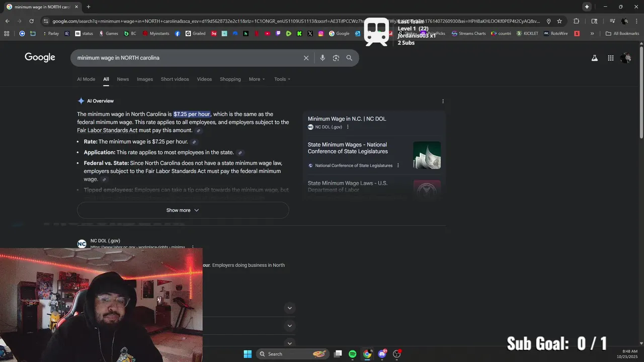
Task: Reload the current page
Action: pyautogui.click(x=31, y=21)
